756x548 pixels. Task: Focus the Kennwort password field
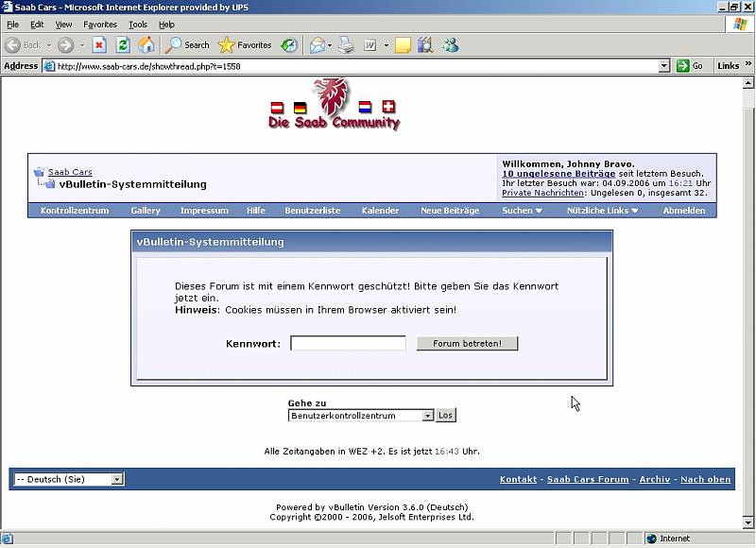348,343
